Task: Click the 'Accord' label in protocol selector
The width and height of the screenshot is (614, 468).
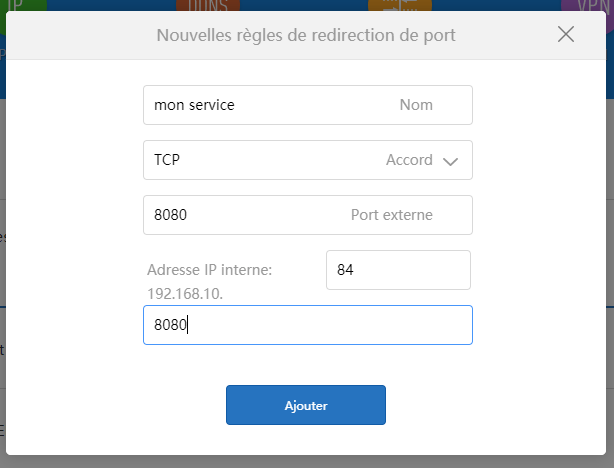Action: pyautogui.click(x=409, y=160)
